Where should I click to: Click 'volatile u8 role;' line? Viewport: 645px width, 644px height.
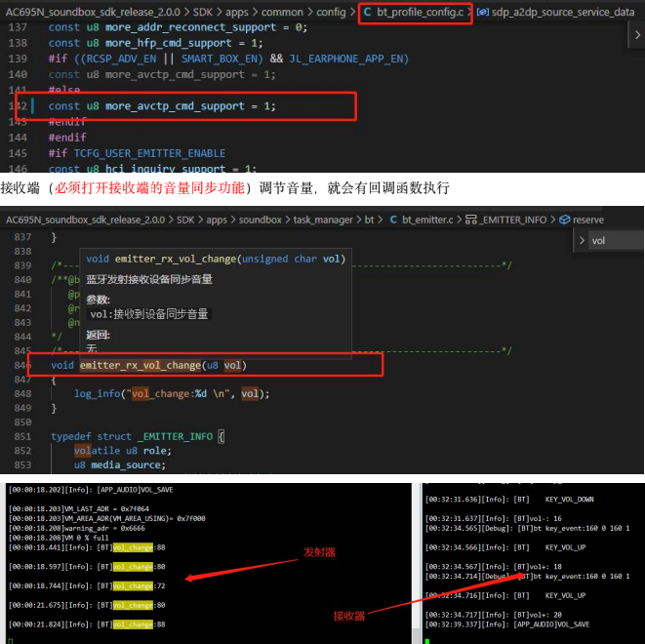(x=122, y=451)
